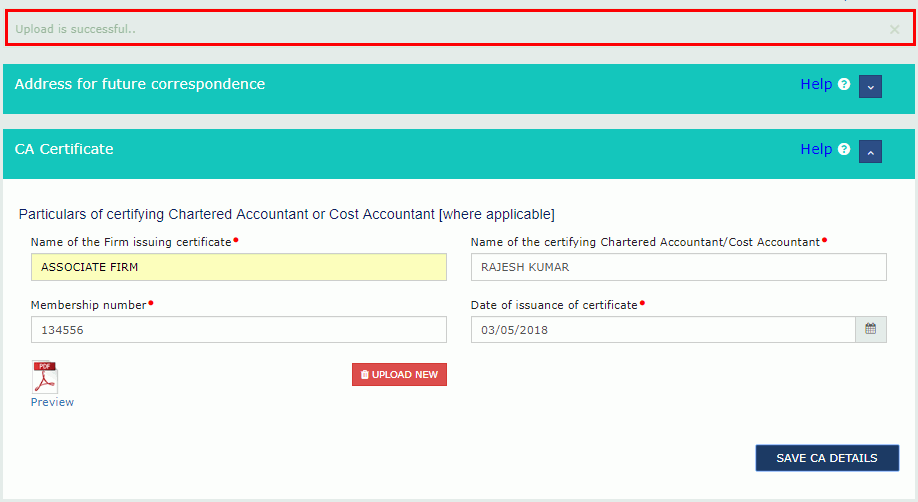Screen dimensions: 918x502
Task: Preview the uploaded certificate
Action: (52, 402)
